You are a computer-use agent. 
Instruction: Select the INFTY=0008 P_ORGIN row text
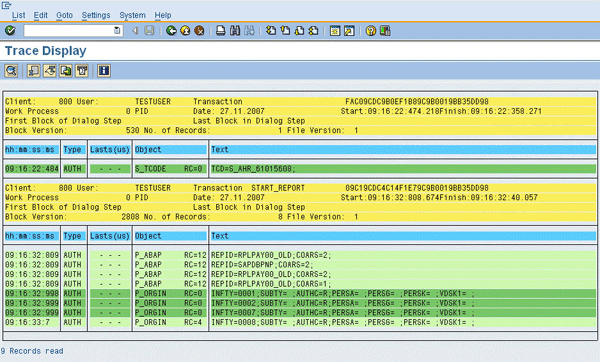(x=342, y=322)
